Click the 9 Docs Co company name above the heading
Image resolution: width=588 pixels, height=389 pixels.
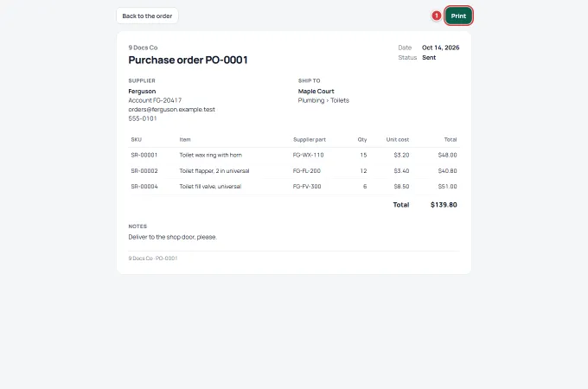[143, 48]
